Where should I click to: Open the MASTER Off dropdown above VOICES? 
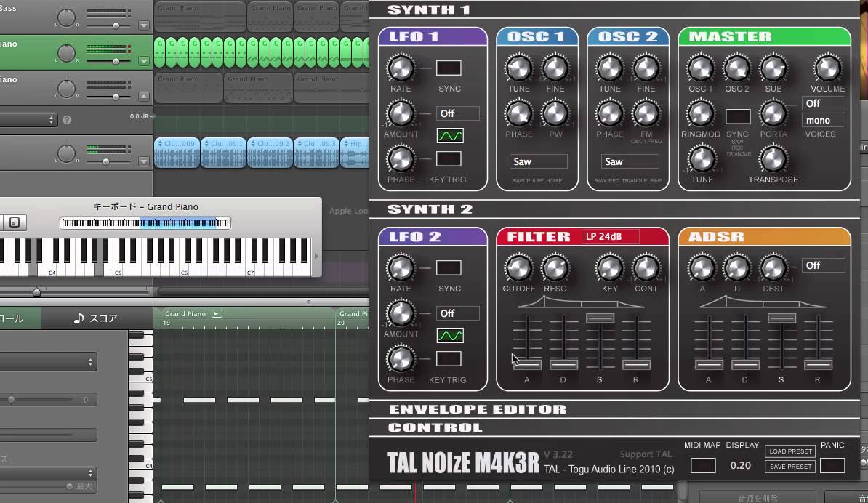click(x=824, y=103)
